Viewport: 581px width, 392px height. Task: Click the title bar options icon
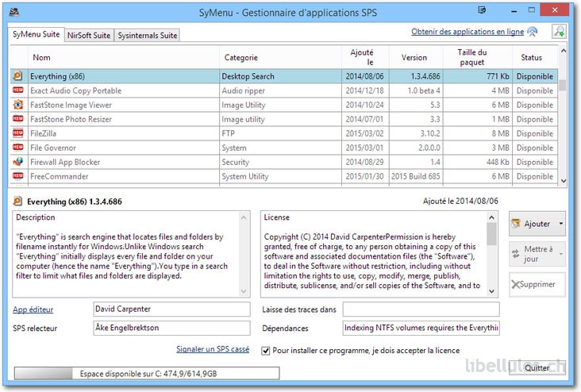[x=482, y=10]
